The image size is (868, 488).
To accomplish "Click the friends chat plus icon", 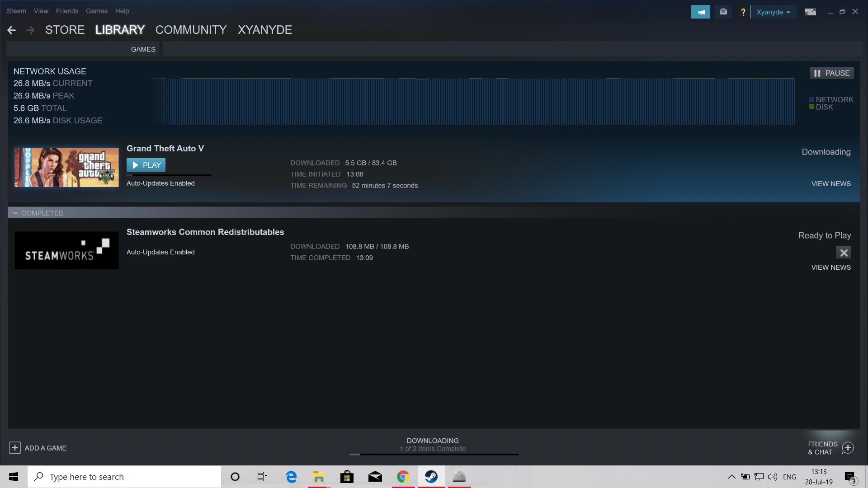I will 848,448.
